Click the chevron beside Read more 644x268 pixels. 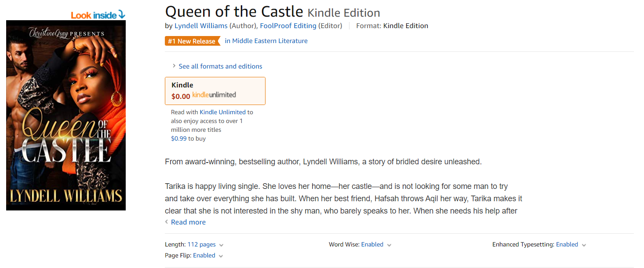(x=167, y=222)
